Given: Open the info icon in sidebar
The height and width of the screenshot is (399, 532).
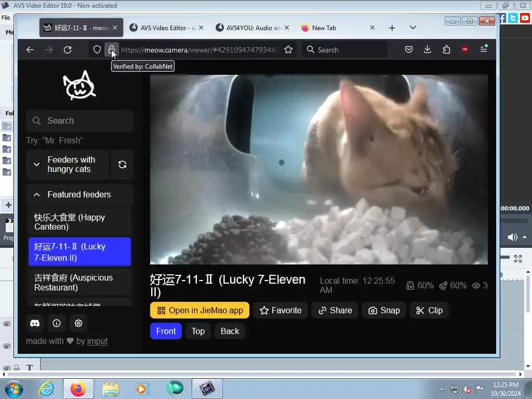Looking at the screenshot, I should click(57, 323).
